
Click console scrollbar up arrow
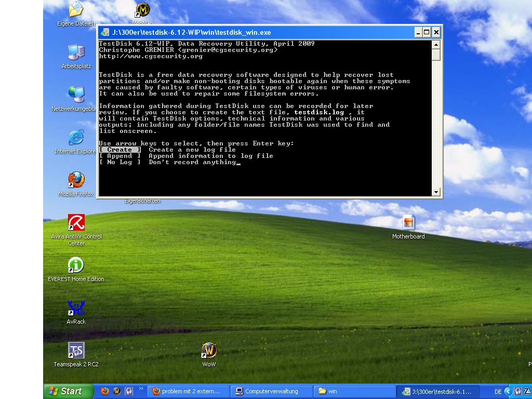click(436, 45)
